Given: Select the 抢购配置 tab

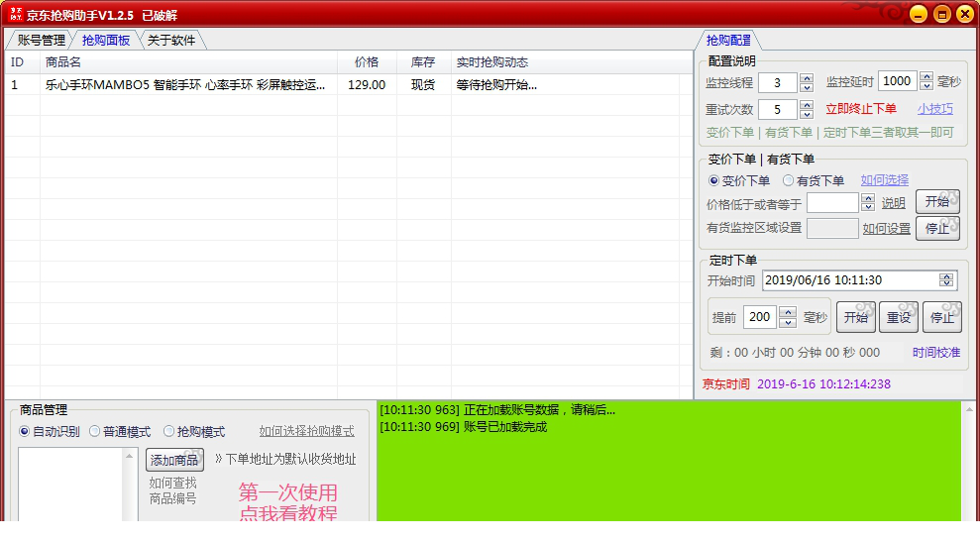Looking at the screenshot, I should click(728, 40).
